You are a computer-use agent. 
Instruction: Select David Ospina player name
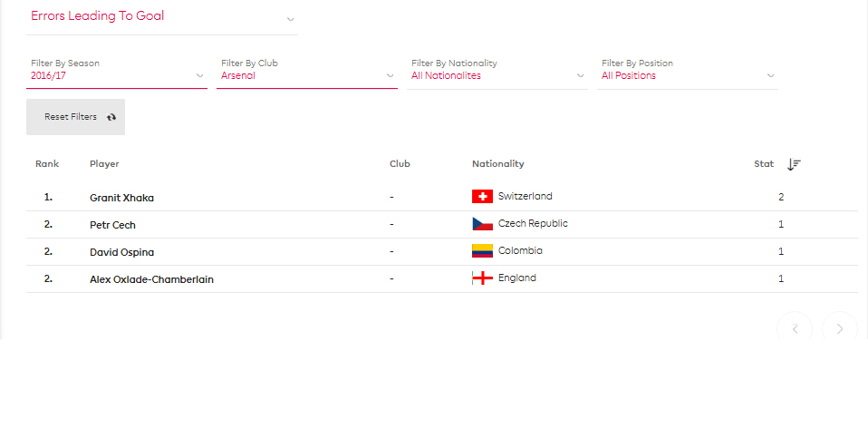click(x=121, y=252)
